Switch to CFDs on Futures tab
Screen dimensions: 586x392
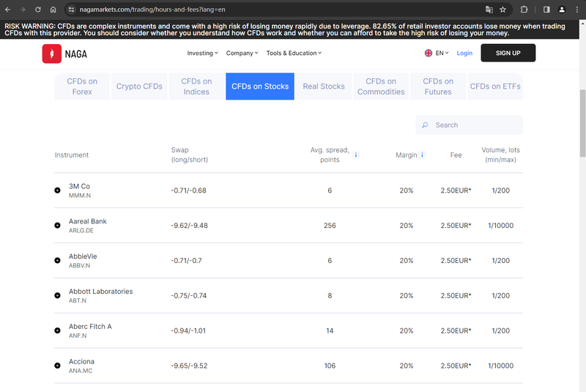coord(438,86)
